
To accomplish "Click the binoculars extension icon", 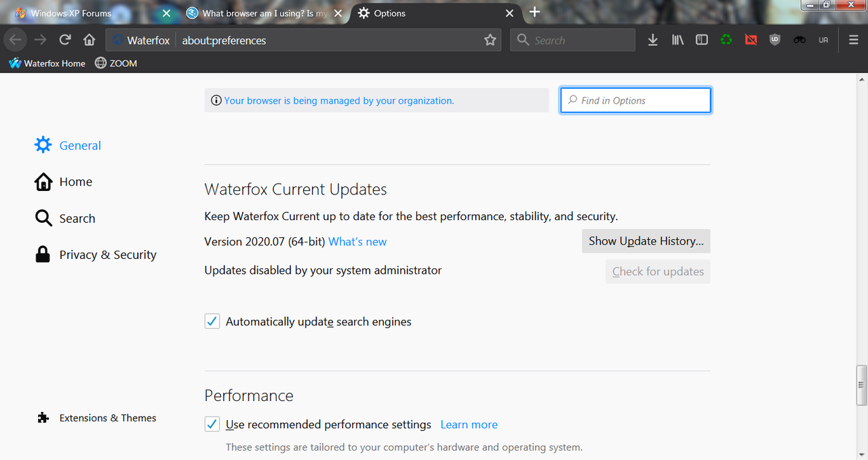I will pos(800,40).
